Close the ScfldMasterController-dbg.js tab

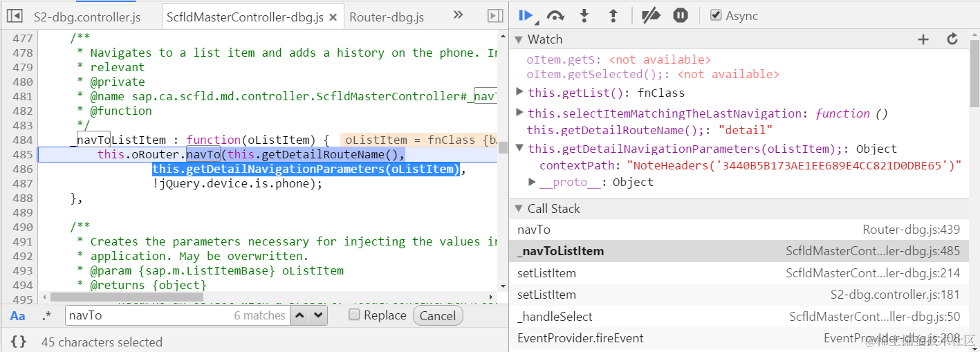tap(334, 17)
